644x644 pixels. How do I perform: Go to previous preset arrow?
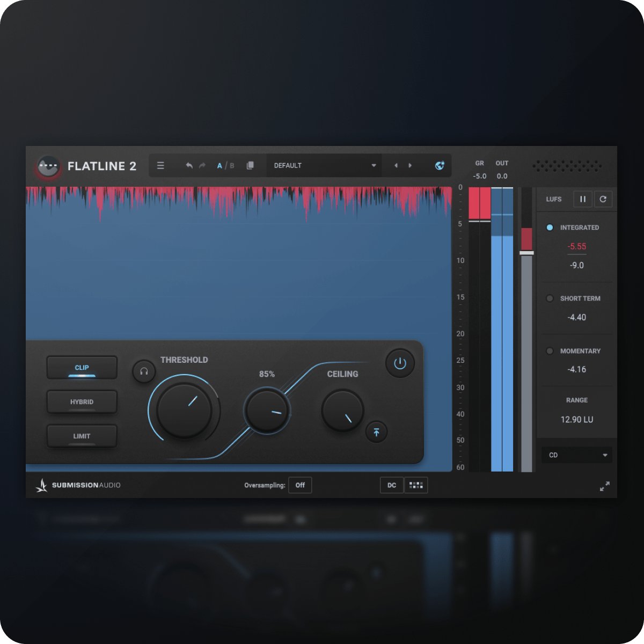point(396,166)
